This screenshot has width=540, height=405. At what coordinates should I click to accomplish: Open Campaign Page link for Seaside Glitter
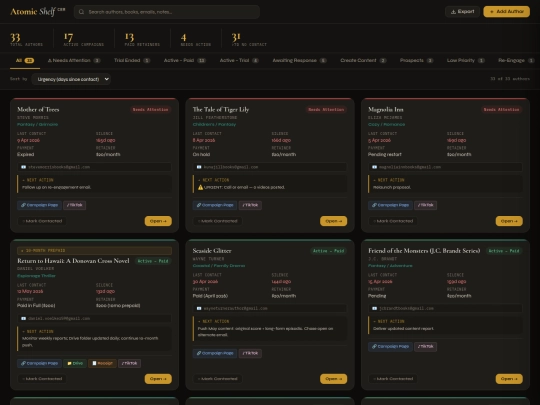[215, 353]
